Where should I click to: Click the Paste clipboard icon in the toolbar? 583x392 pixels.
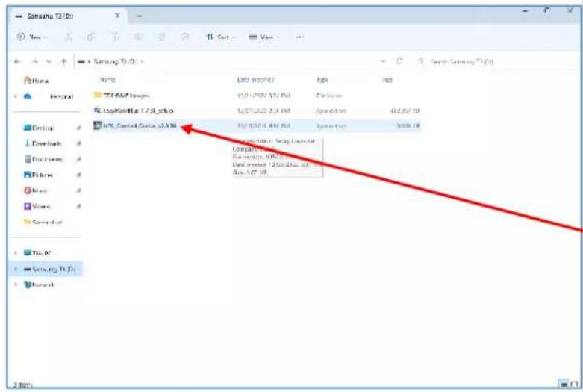click(x=116, y=37)
